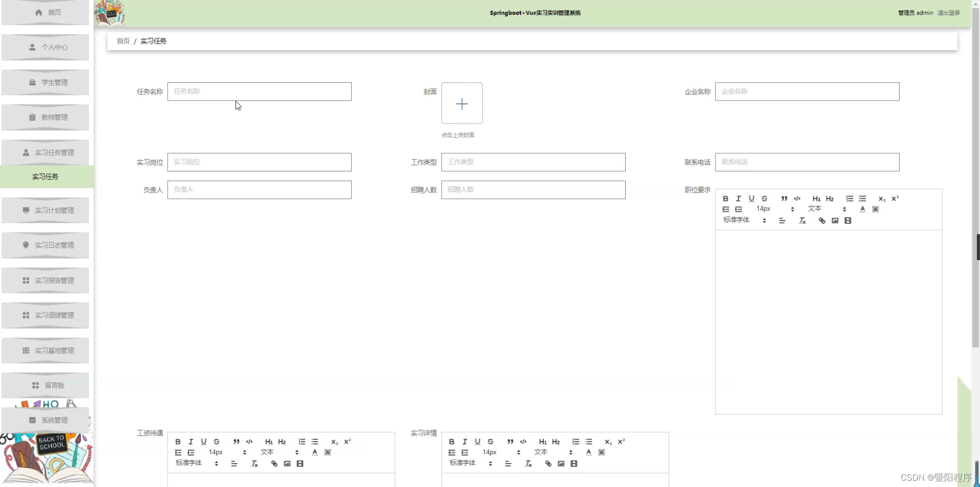Toggle bold in the 职位要求 editor

click(726, 198)
